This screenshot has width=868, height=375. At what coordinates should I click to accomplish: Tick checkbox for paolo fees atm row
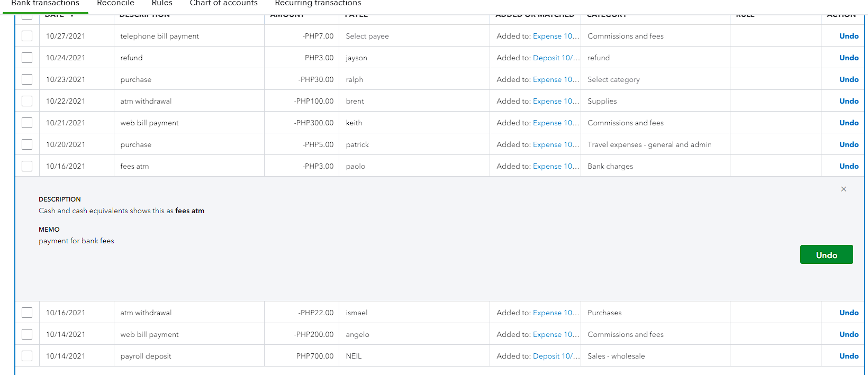point(27,166)
